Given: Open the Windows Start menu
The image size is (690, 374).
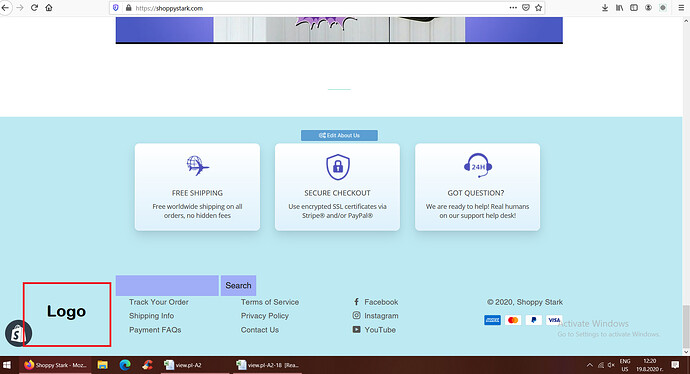Looking at the screenshot, I should pos(7,365).
